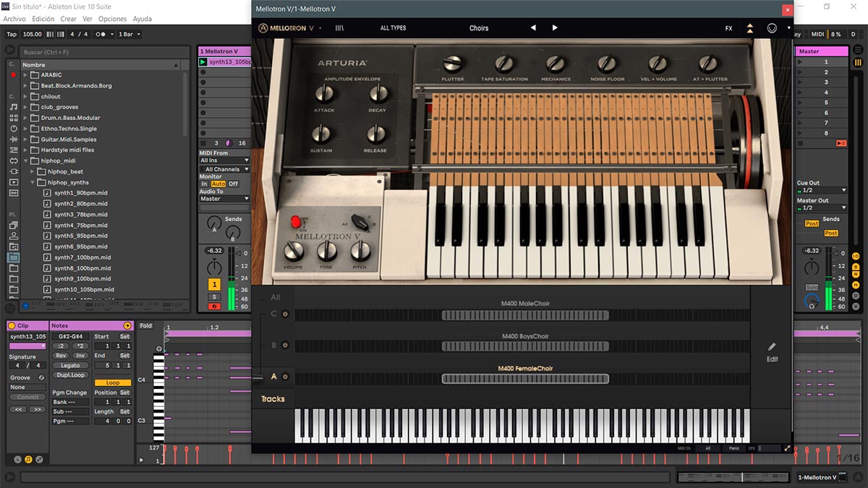The height and width of the screenshot is (488, 868).
Task: Click the Tap tempo button
Action: click(12, 34)
